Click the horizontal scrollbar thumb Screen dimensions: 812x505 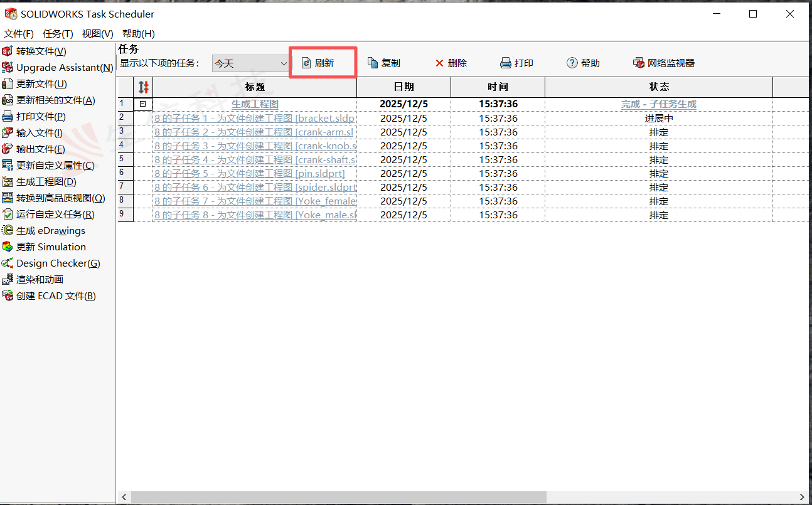click(x=339, y=497)
